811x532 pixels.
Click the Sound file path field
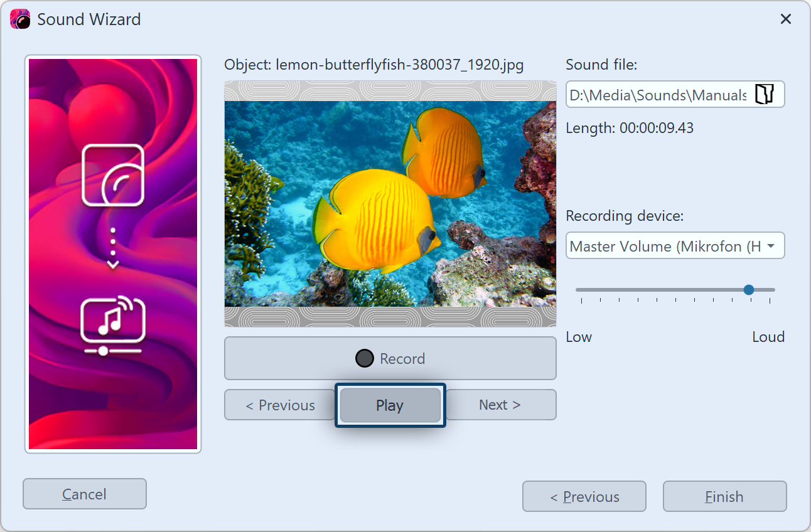658,95
